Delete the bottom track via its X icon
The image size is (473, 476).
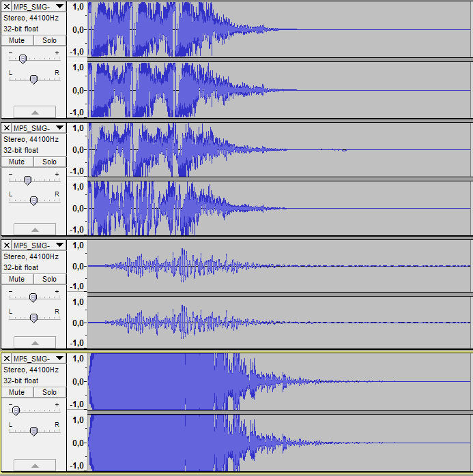6,358
